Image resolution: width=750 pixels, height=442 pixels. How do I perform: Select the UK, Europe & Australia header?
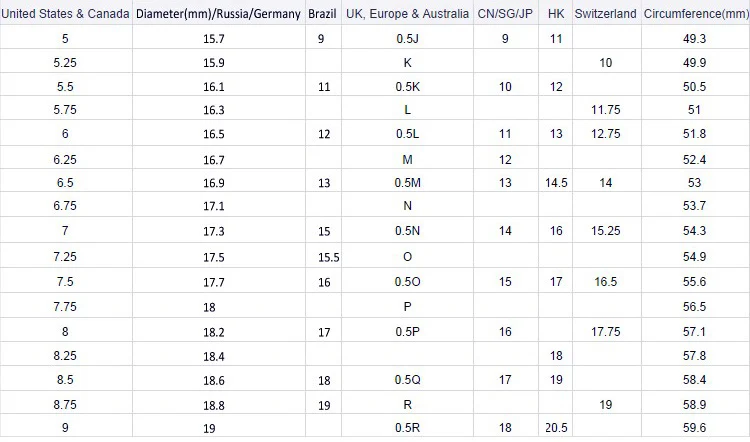point(408,13)
